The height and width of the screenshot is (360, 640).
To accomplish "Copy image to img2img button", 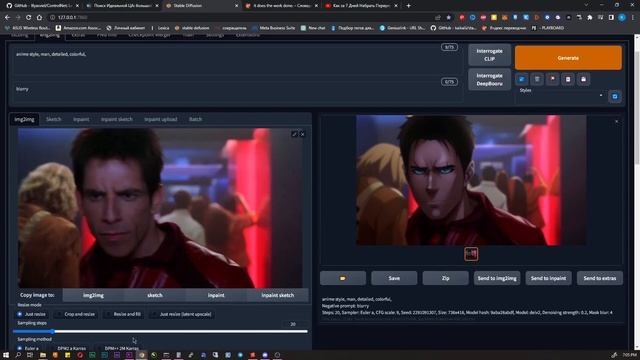I will coord(93,295).
